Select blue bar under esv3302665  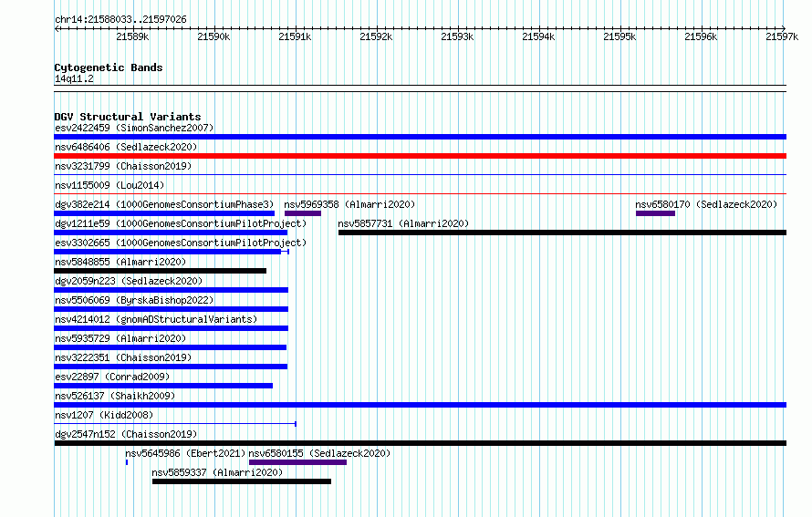[172, 252]
